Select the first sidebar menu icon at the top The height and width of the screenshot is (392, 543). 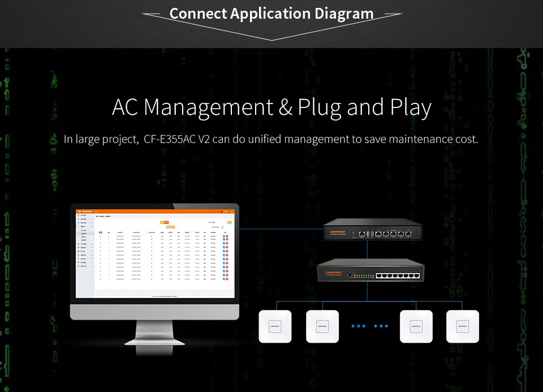click(x=78, y=215)
